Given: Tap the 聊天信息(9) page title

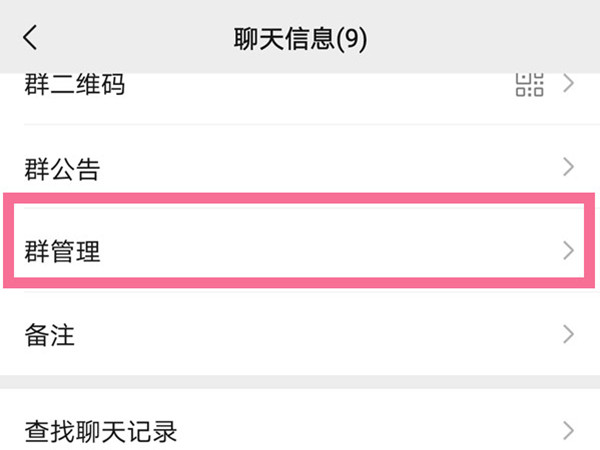Looking at the screenshot, I should (x=300, y=39).
